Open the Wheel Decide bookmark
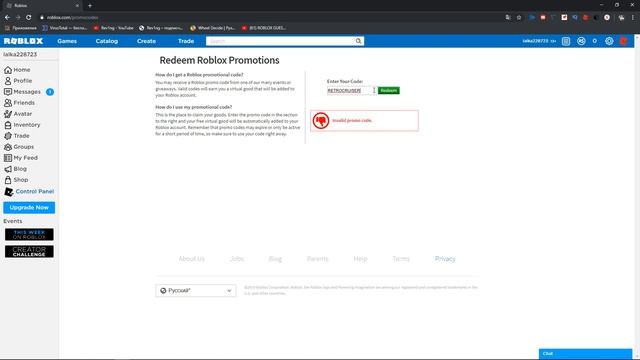Image resolution: width=640 pixels, height=360 pixels. tap(213, 28)
